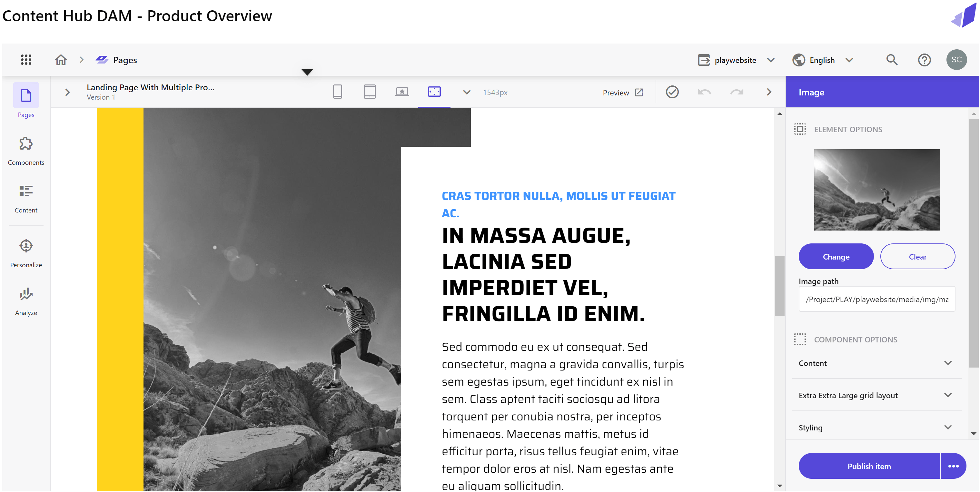
Task: Go to the home icon
Action: 61,60
